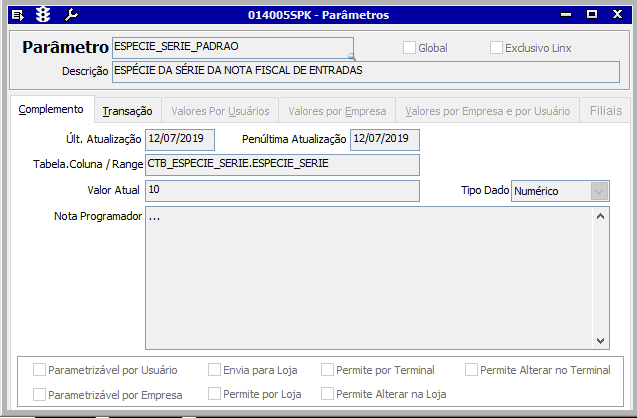
Task: Expand the Tipo Dado dropdown arrow
Action: [x=600, y=191]
